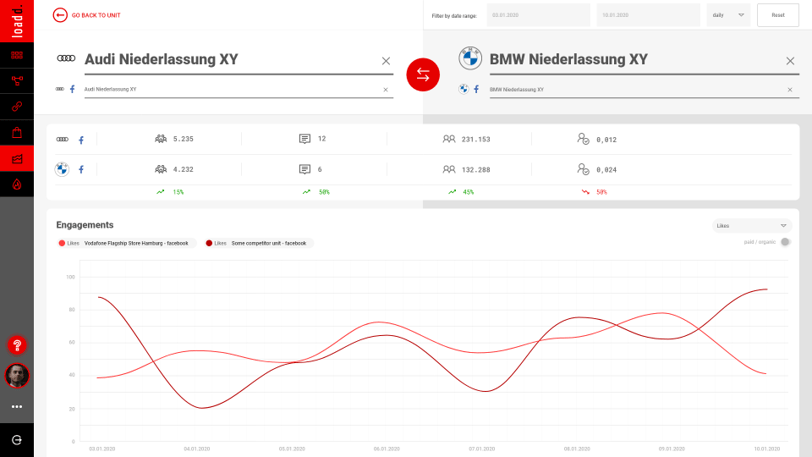The height and width of the screenshot is (457, 812).
Task: Remove Audi Niederlassung XY unit with large X
Action: tap(386, 61)
